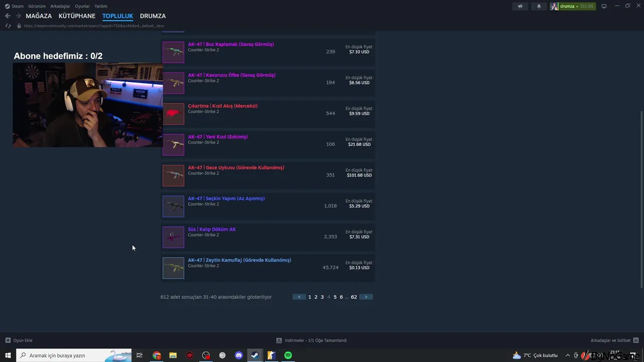Show hidden system tray icons
This screenshot has width=644, height=362.
click(568, 355)
